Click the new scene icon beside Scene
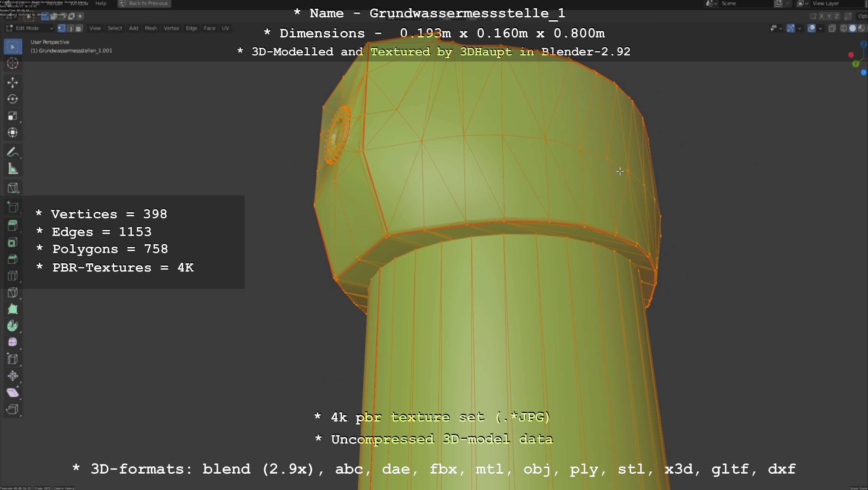 point(778,3)
